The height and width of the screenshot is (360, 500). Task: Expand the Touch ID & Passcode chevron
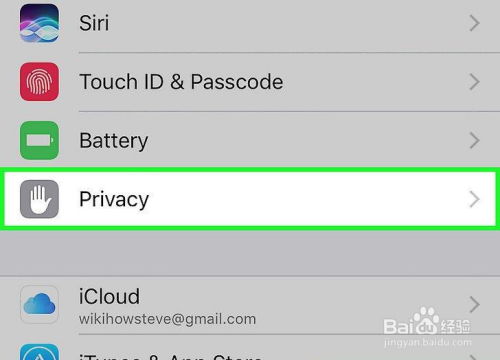[x=474, y=82]
